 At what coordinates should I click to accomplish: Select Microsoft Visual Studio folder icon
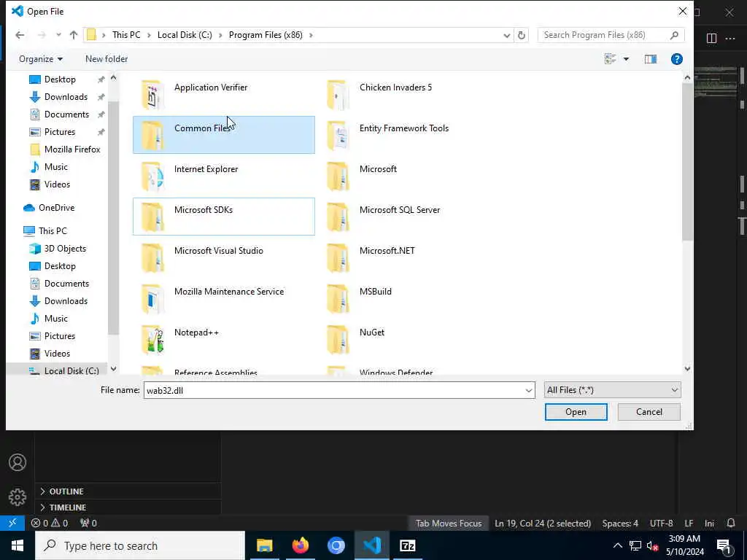tap(153, 257)
